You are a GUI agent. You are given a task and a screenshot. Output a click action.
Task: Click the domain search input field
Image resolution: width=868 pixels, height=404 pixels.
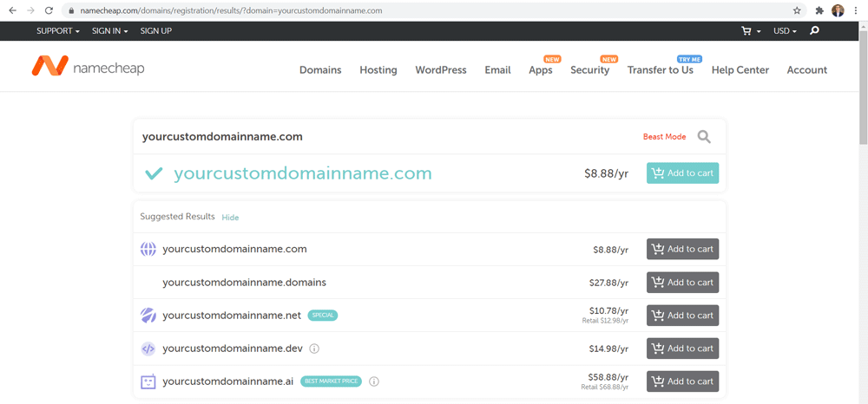[x=387, y=136]
